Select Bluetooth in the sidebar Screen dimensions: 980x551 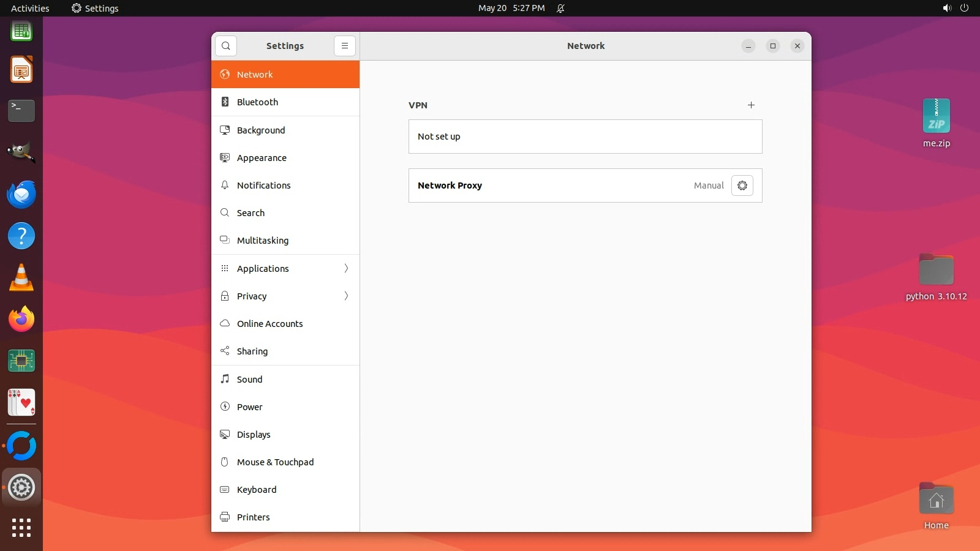(x=285, y=102)
